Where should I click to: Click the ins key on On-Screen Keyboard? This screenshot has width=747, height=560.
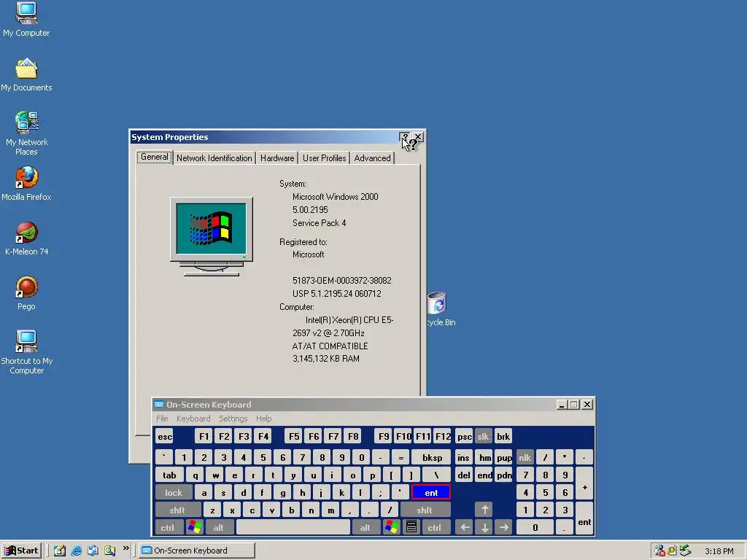tap(464, 458)
